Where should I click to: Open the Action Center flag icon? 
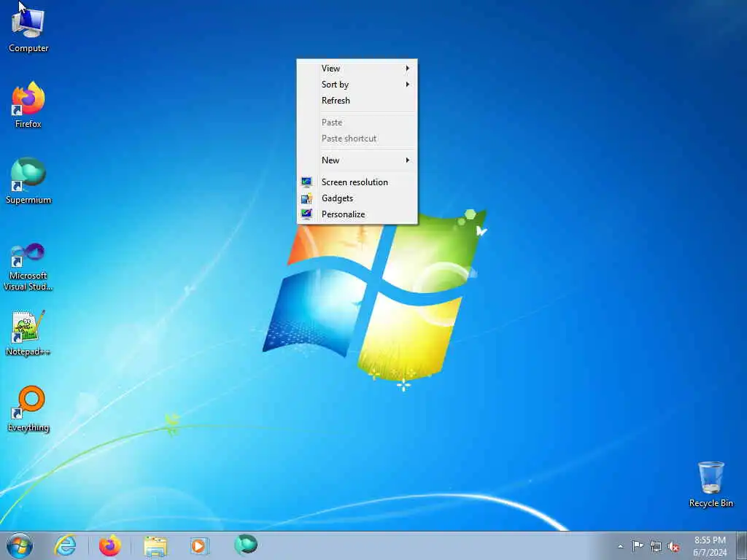638,545
